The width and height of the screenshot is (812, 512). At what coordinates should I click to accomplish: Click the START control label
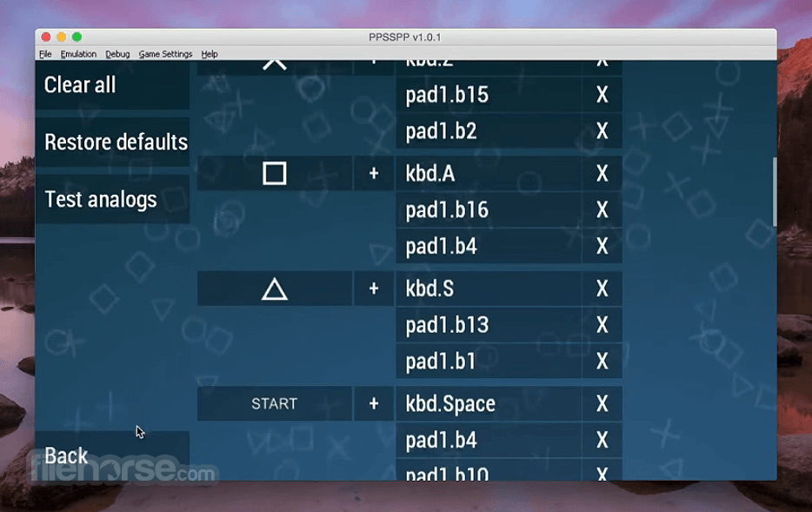click(x=275, y=404)
